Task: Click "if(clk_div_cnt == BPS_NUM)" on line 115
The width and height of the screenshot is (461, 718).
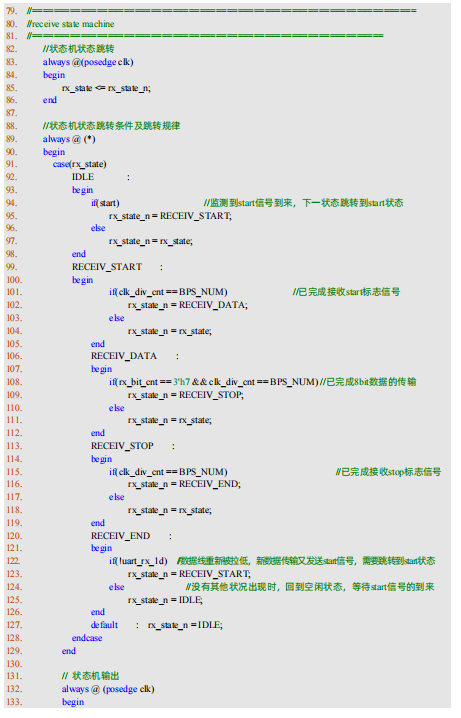Action: coord(168,472)
